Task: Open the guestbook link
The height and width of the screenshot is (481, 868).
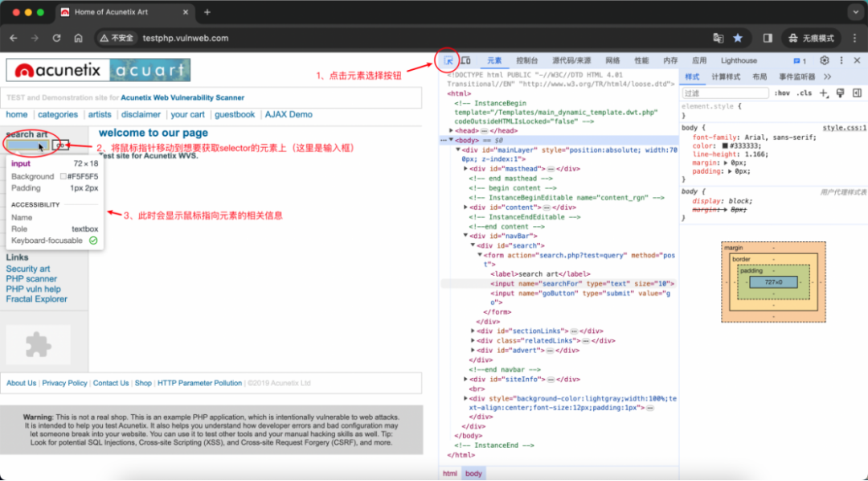Action: pyautogui.click(x=235, y=114)
